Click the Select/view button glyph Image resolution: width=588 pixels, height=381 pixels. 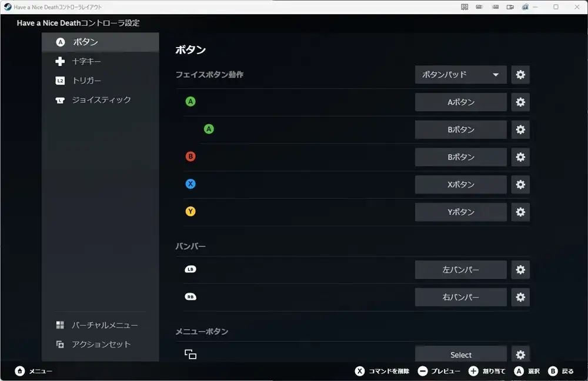191,354
